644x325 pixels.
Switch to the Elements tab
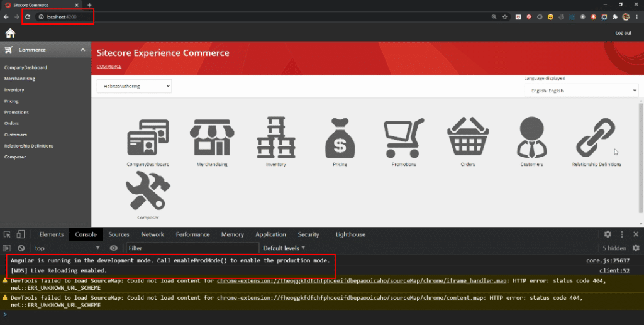pyautogui.click(x=52, y=234)
